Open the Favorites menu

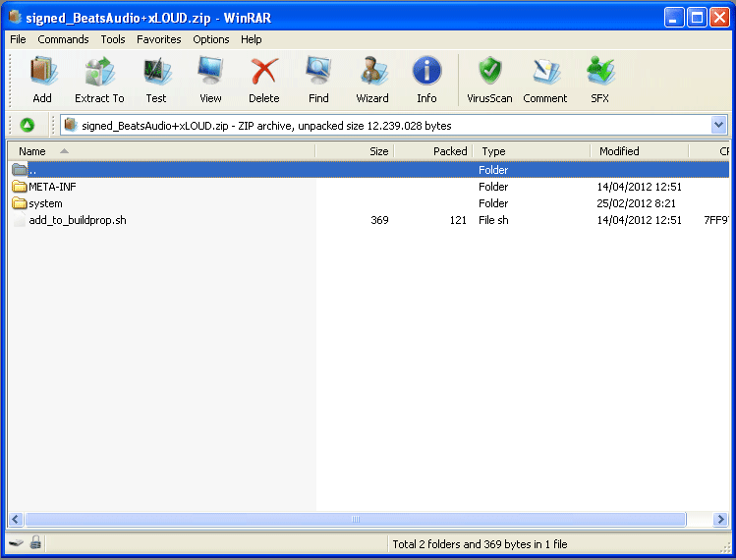coord(158,39)
